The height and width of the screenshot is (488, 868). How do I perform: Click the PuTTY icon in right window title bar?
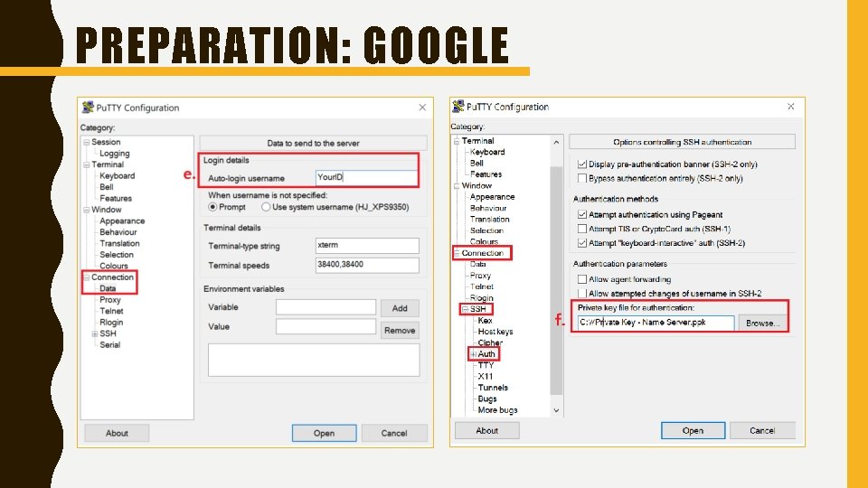tap(458, 107)
